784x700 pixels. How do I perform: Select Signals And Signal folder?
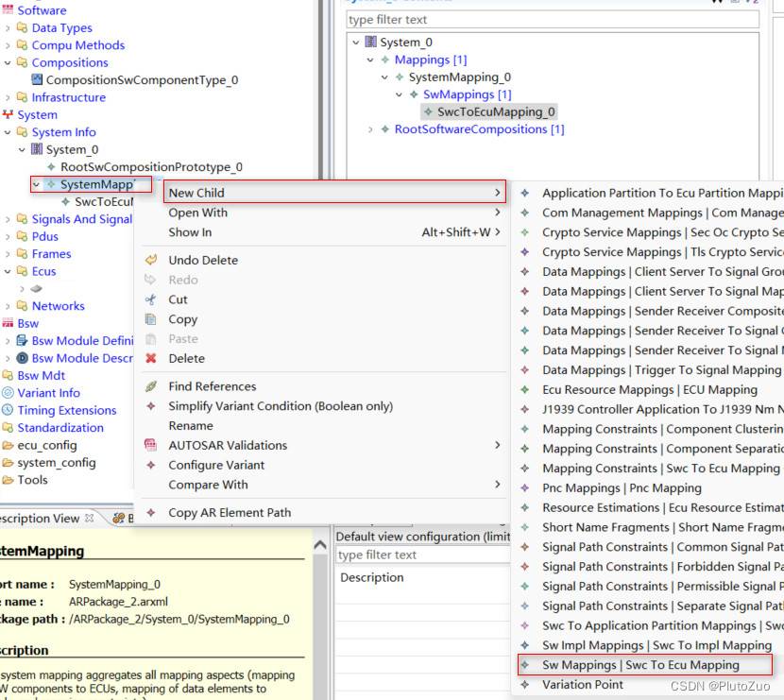[x=82, y=219]
